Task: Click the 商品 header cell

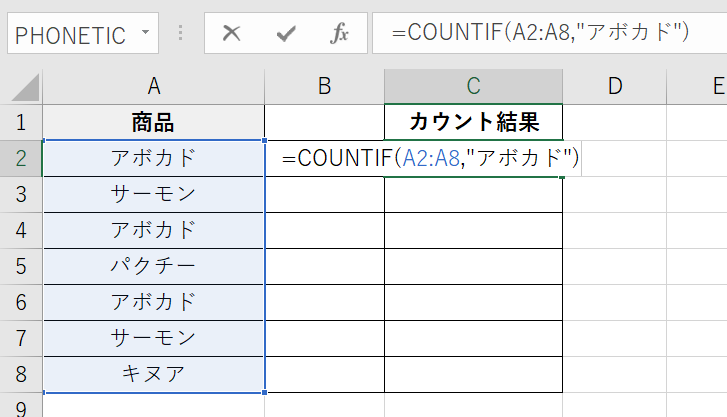Action: [x=153, y=123]
